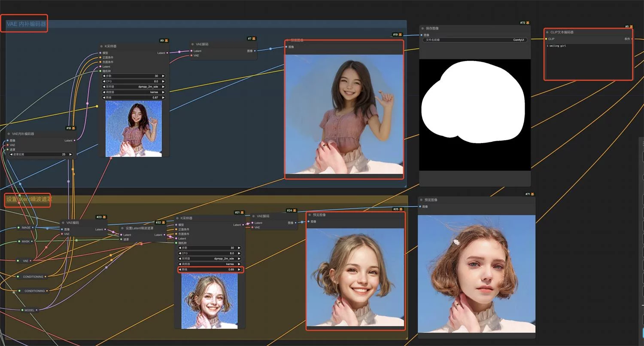This screenshot has height=346, width=644.
Task: Click the #5 badge on CLIP文本编码器 node
Action: click(629, 27)
